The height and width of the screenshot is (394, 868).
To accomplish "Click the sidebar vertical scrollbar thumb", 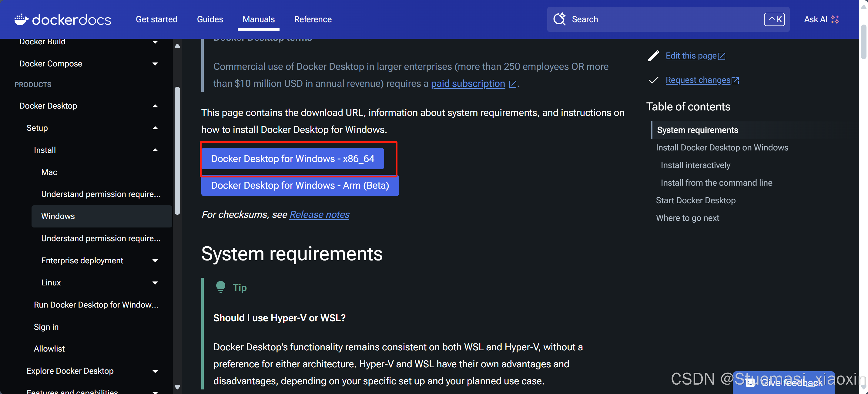I will tap(177, 151).
